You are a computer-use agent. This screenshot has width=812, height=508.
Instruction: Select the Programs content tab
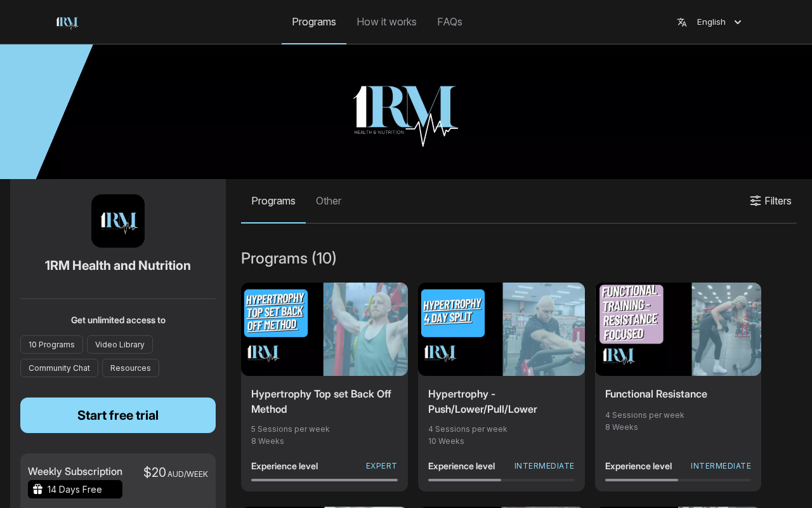[273, 201]
